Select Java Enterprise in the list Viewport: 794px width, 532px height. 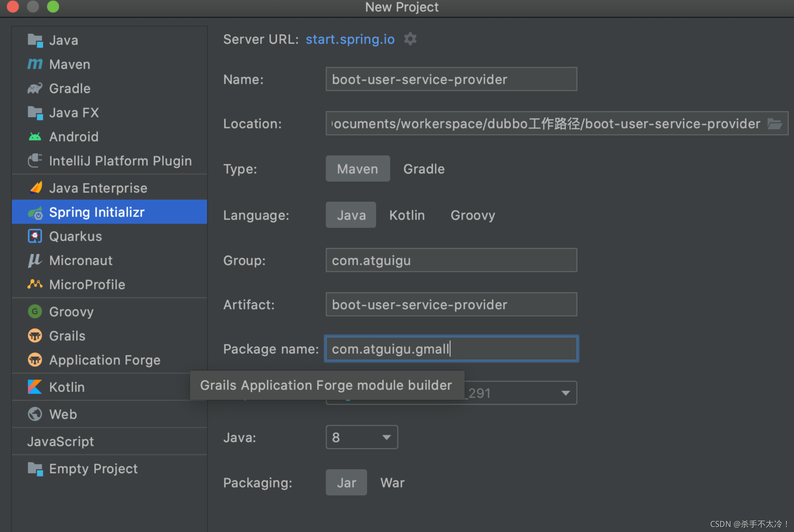point(109,188)
